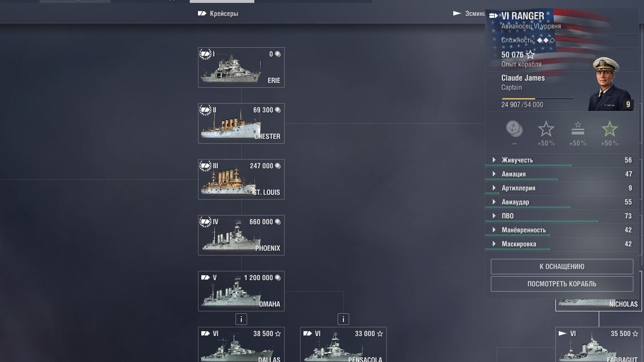Image resolution: width=644 pixels, height=362 pixels.
Task: Click the Опыт корабля label
Action: click(x=521, y=64)
